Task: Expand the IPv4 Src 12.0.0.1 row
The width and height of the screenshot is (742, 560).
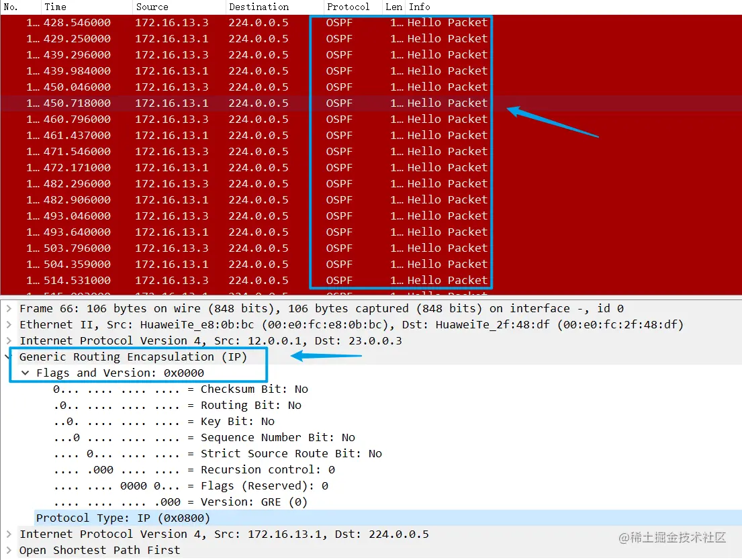Action: click(x=9, y=341)
